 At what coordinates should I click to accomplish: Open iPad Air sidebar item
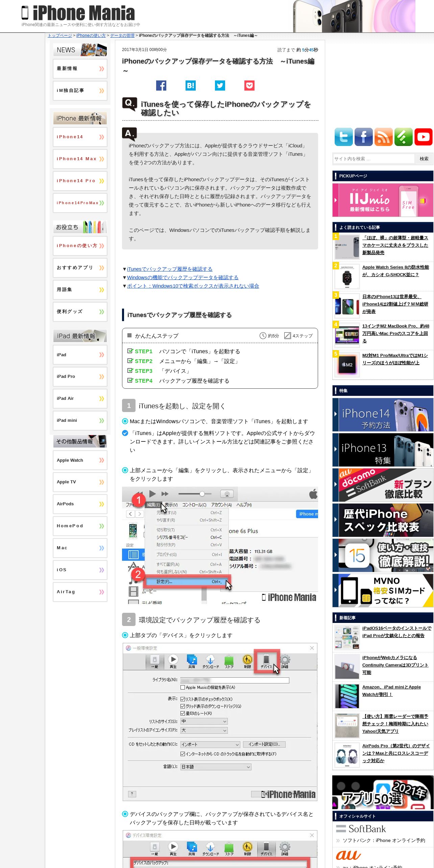(80, 399)
